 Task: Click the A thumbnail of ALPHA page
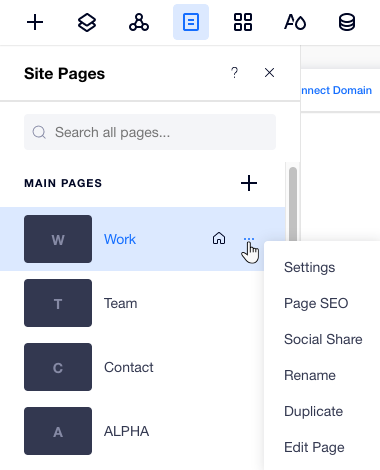pos(58,431)
